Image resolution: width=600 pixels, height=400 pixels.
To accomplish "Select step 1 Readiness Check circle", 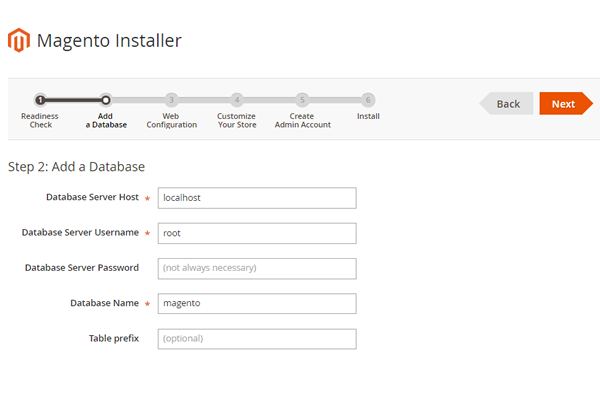I will (x=40, y=100).
